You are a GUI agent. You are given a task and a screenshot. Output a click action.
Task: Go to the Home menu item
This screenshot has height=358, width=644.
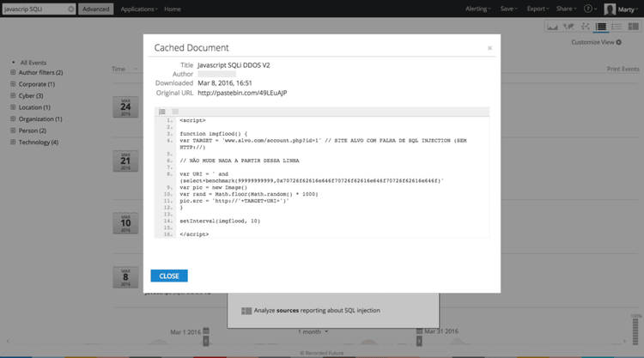point(173,9)
